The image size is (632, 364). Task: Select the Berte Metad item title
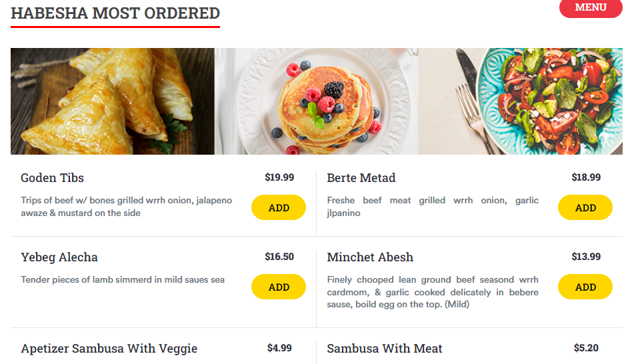[x=361, y=178]
